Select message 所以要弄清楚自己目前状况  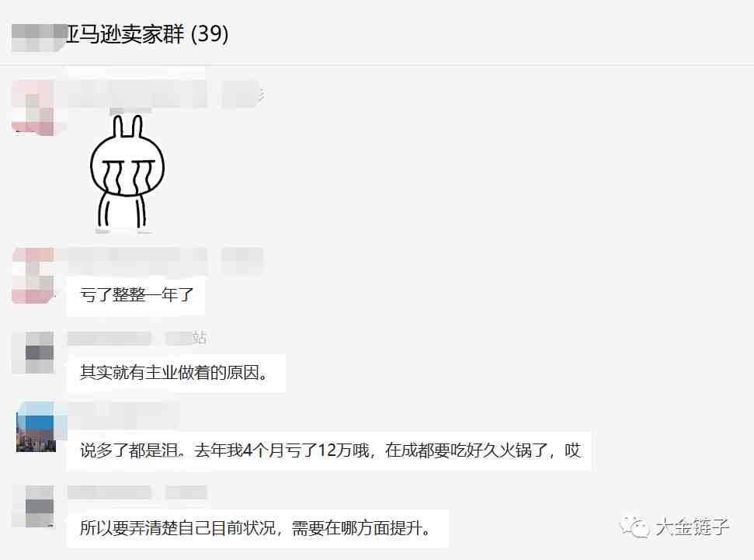(x=258, y=528)
